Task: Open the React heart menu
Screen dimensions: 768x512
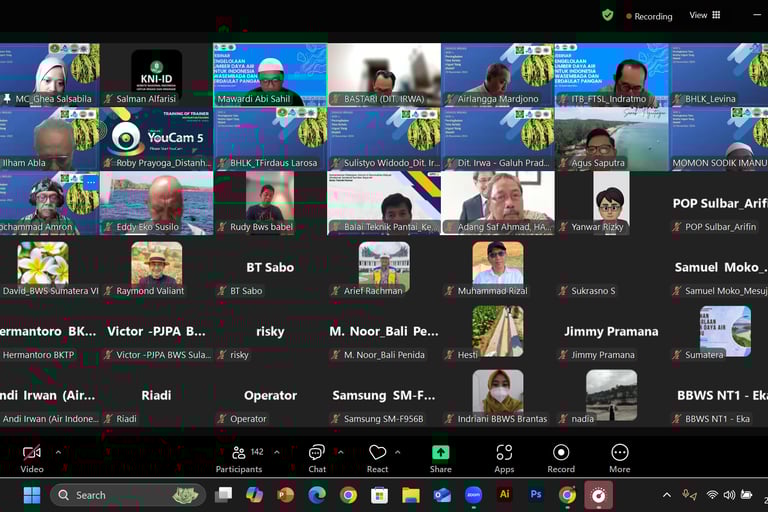Action: (x=378, y=459)
